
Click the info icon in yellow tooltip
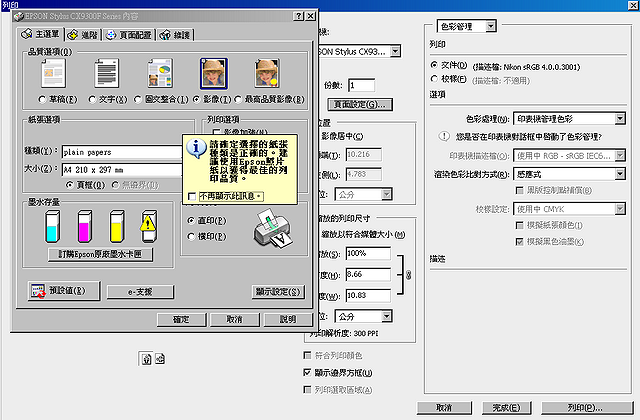click(196, 149)
